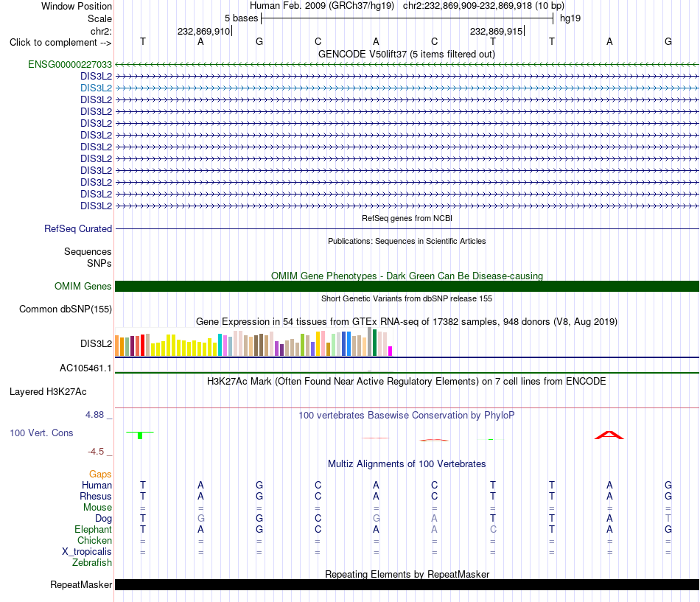Select the light-blue DIS3L2 transcript label
This screenshot has height=602, width=700.
[x=96, y=88]
